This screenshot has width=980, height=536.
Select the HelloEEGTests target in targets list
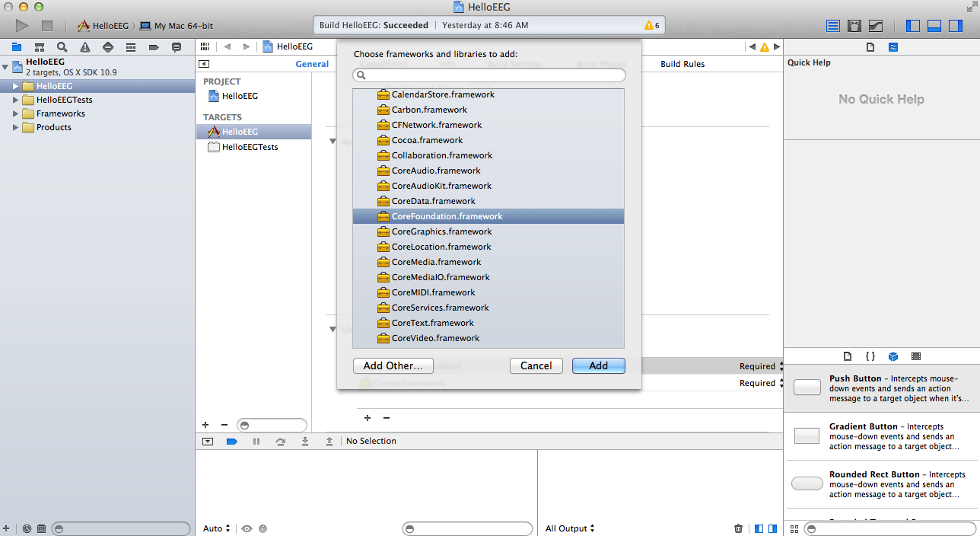click(250, 147)
